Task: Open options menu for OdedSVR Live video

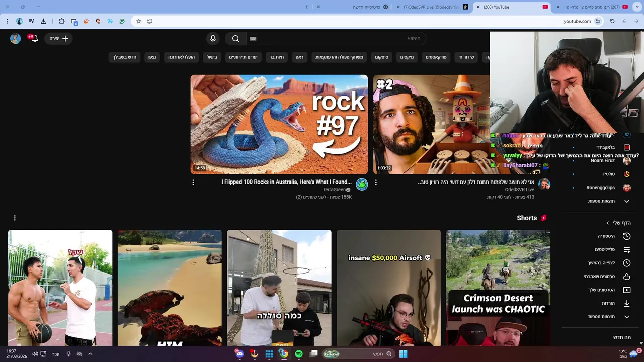Action: point(376,183)
